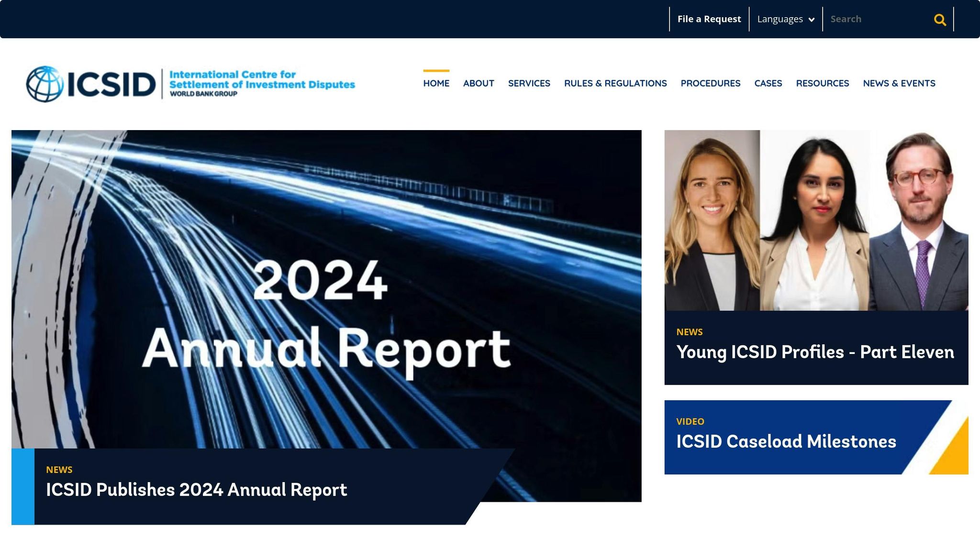
Task: Click the NEWS label above Annual Report headline
Action: 59,470
